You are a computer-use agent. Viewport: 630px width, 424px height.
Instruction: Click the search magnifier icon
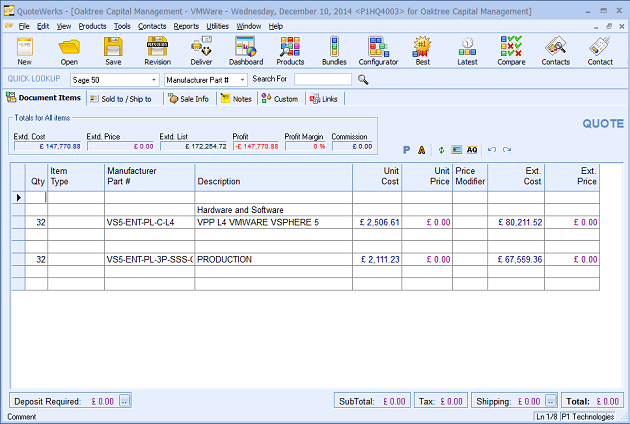(363, 79)
